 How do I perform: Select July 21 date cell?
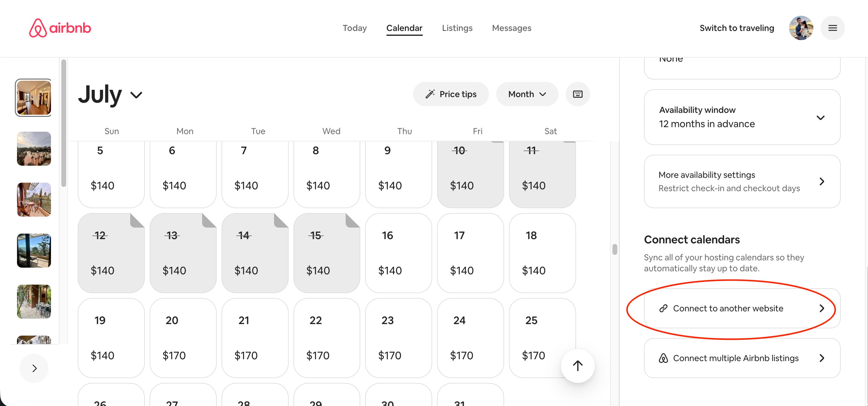255,338
